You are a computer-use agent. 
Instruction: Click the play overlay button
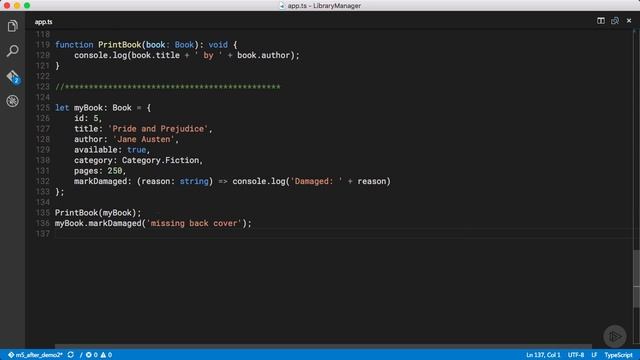[615, 336]
